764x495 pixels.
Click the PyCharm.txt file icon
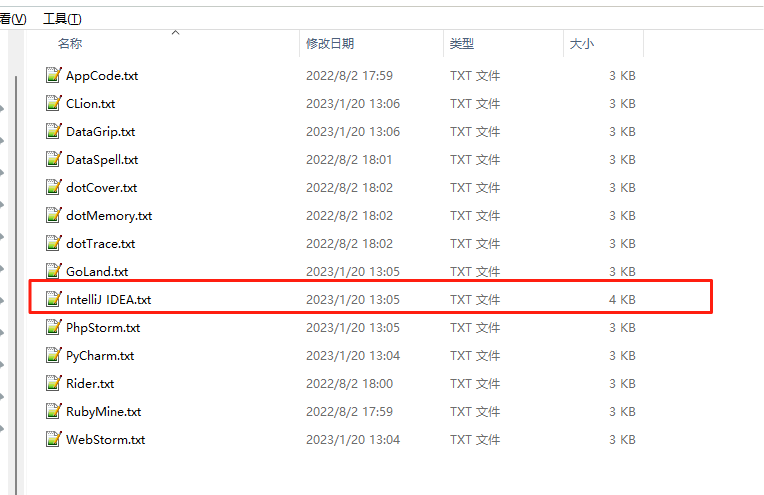54,355
